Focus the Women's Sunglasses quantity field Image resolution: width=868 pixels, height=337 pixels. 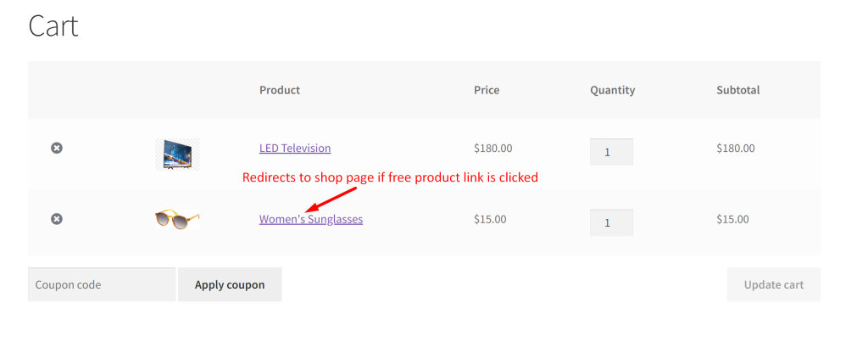tap(611, 222)
